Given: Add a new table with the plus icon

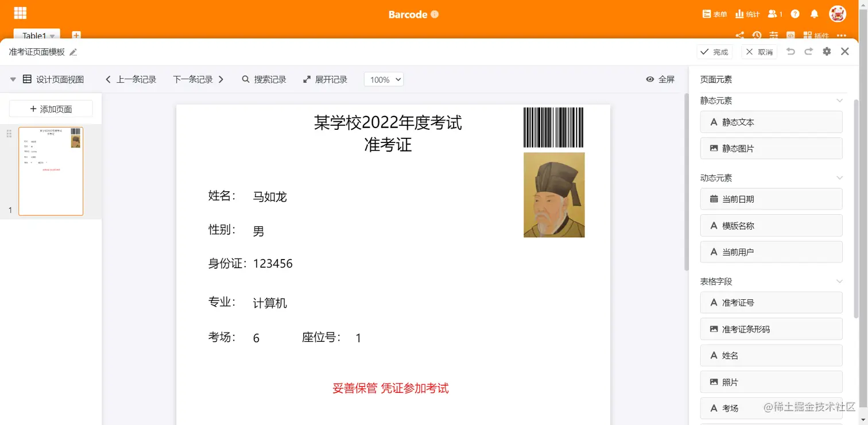Looking at the screenshot, I should coord(76,36).
